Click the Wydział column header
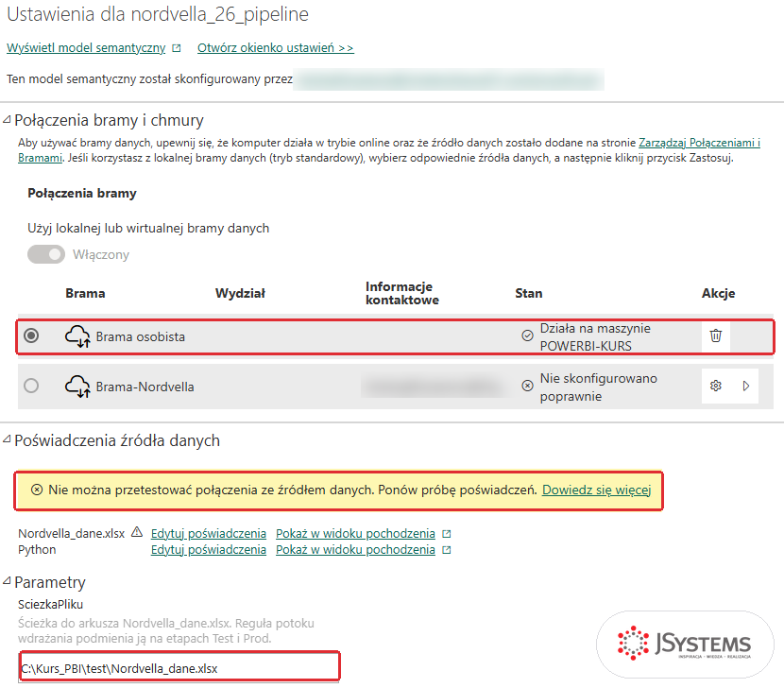Screen dimensions: 784x688 [x=240, y=293]
